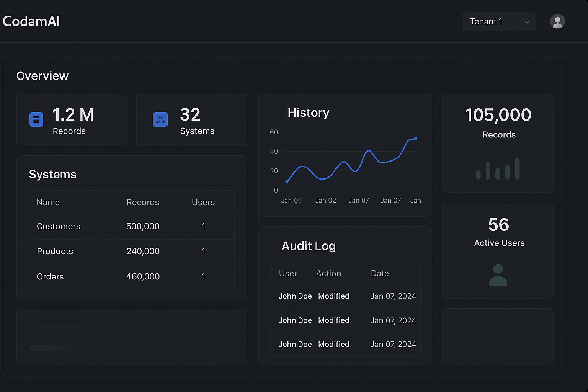This screenshot has width=588, height=392.
Task: Click the 460,000 records cell
Action: [143, 276]
